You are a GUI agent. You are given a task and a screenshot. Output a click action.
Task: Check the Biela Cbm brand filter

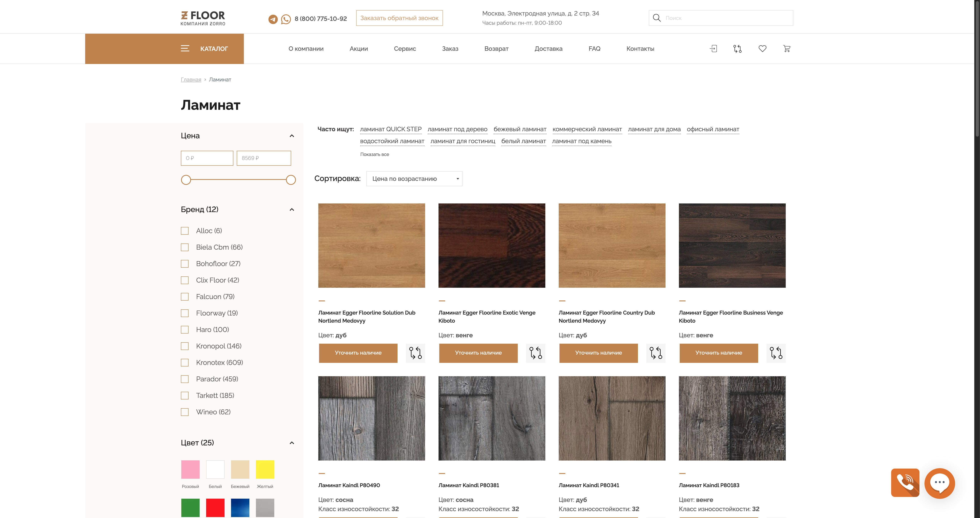pos(185,247)
